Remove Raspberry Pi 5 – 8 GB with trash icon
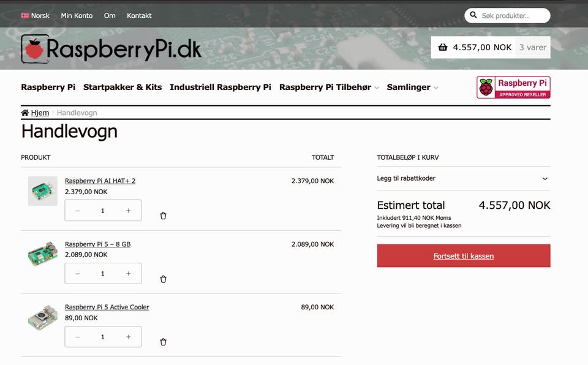The height and width of the screenshot is (365, 588). point(163,279)
